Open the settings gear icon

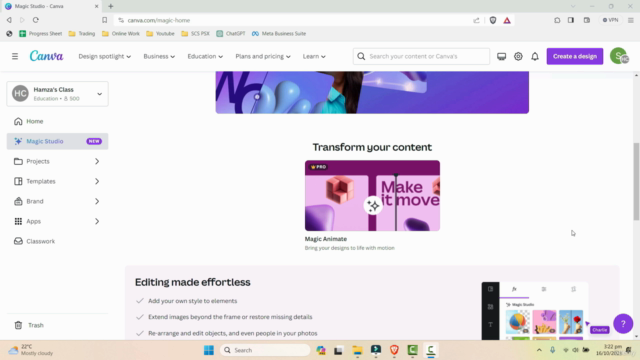(x=518, y=56)
